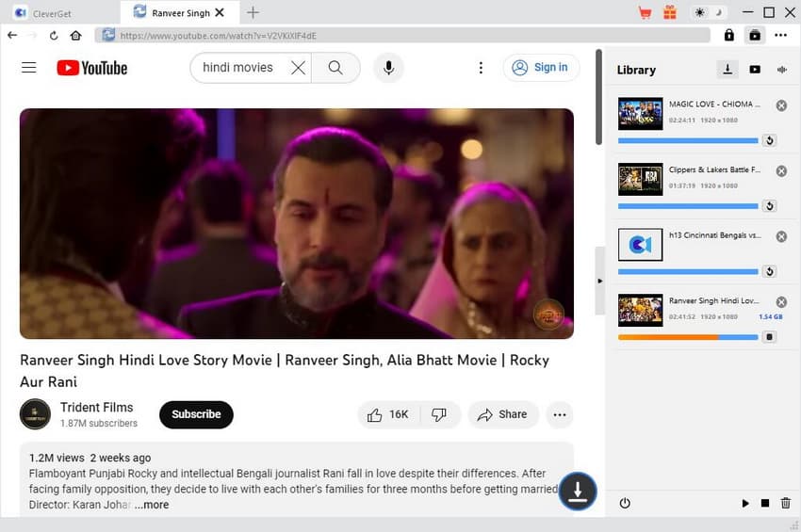Expand video description with ...more

151,505
